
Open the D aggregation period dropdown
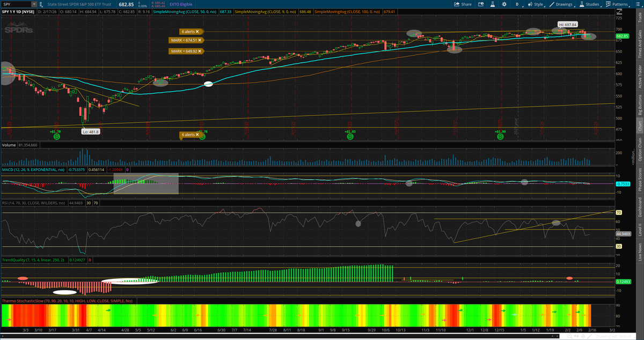(517, 4)
